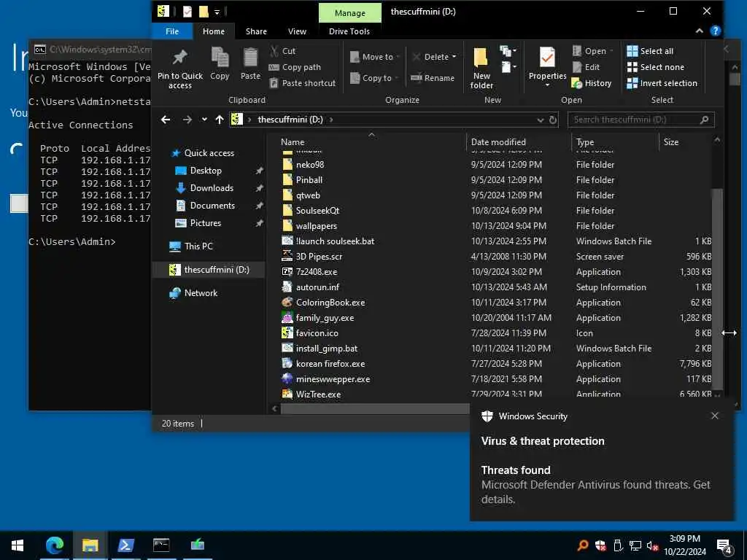Click the muted volume tray icon
The width and height of the screenshot is (747, 560).
click(x=652, y=545)
